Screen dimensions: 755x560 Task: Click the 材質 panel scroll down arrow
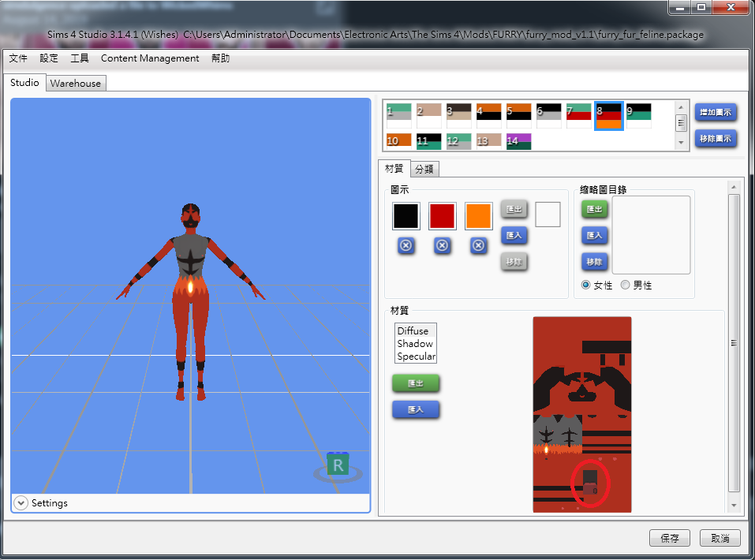coord(734,505)
